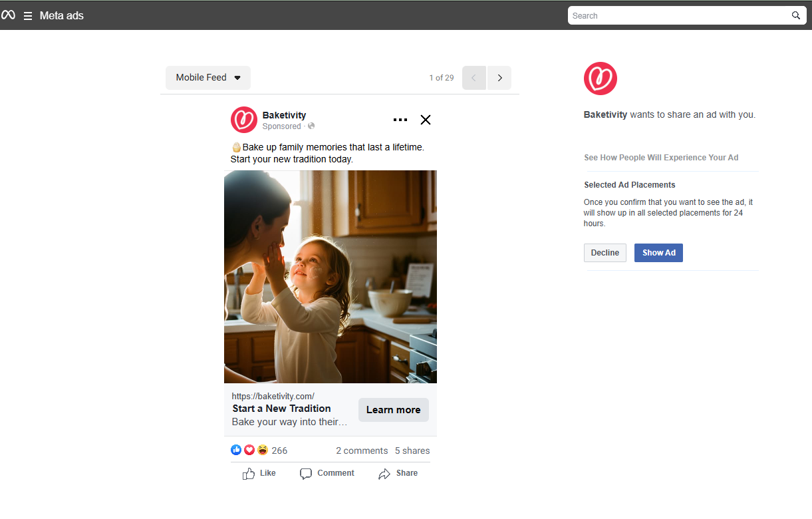Image resolution: width=812 pixels, height=519 pixels.
Task: Go to the next ad preview
Action: tap(499, 78)
